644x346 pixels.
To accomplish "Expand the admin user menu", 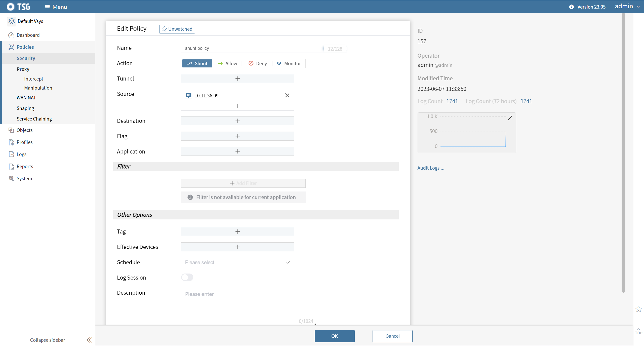I will pos(627,7).
